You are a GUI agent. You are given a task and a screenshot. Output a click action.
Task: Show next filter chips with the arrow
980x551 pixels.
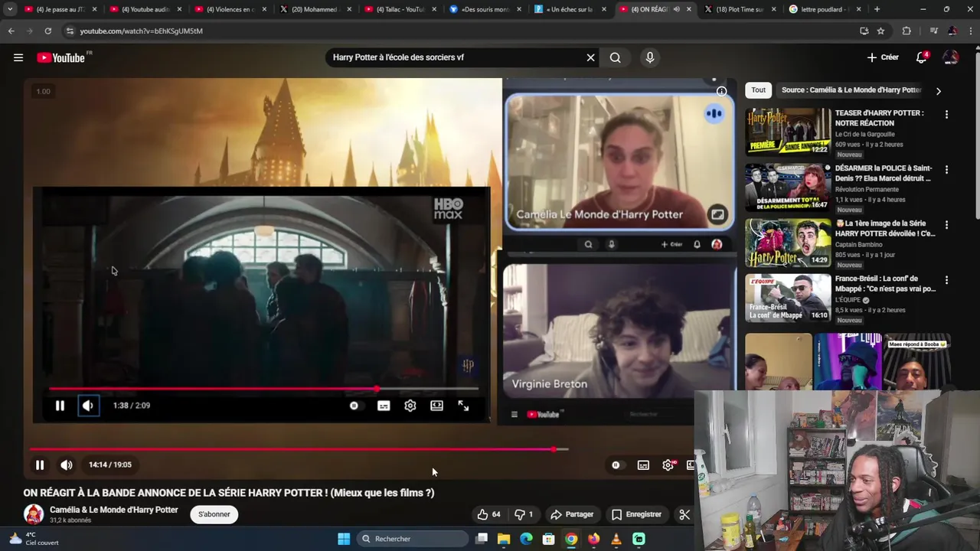click(x=938, y=91)
